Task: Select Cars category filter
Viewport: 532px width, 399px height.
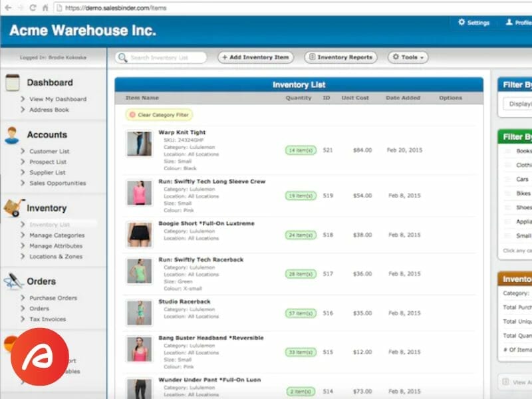Action: point(522,179)
